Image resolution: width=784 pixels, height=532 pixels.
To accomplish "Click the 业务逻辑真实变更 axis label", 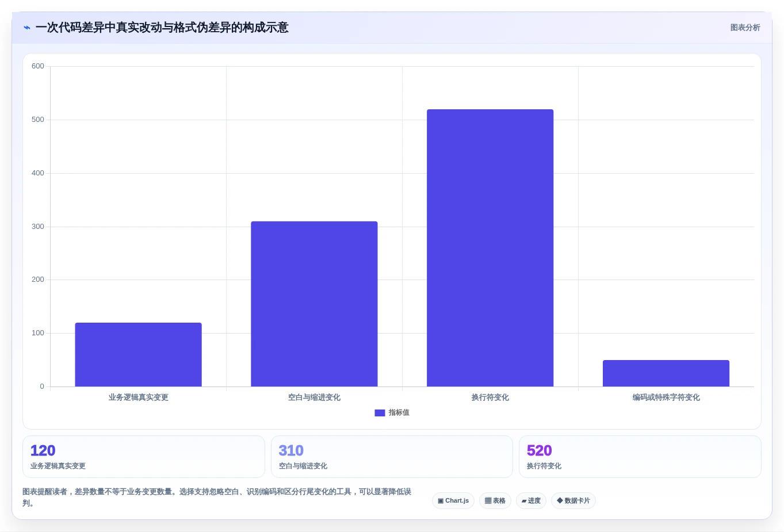I will [138, 397].
